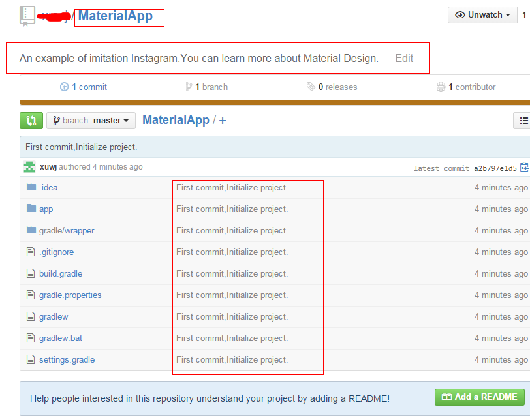Open the 1 commit history link

pos(89,87)
